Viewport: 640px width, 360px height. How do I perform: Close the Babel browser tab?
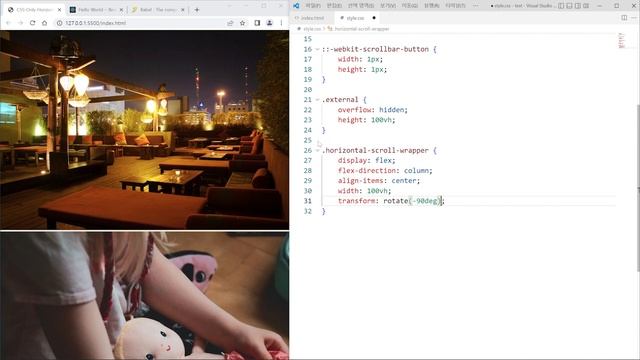[183, 9]
